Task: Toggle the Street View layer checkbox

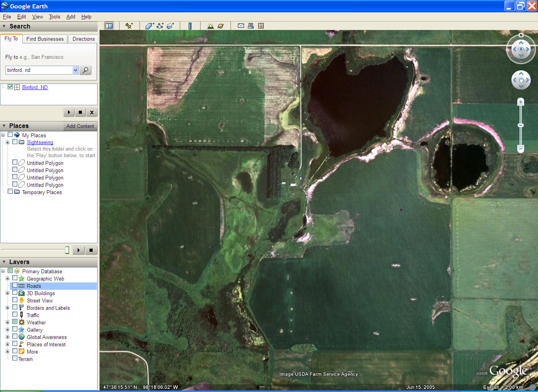Action: 15,300
